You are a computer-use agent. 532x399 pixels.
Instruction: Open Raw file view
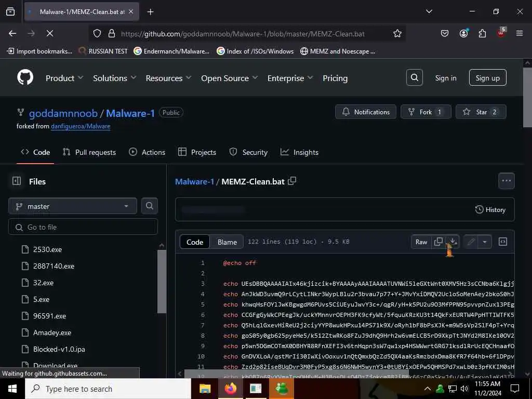tap(421, 242)
